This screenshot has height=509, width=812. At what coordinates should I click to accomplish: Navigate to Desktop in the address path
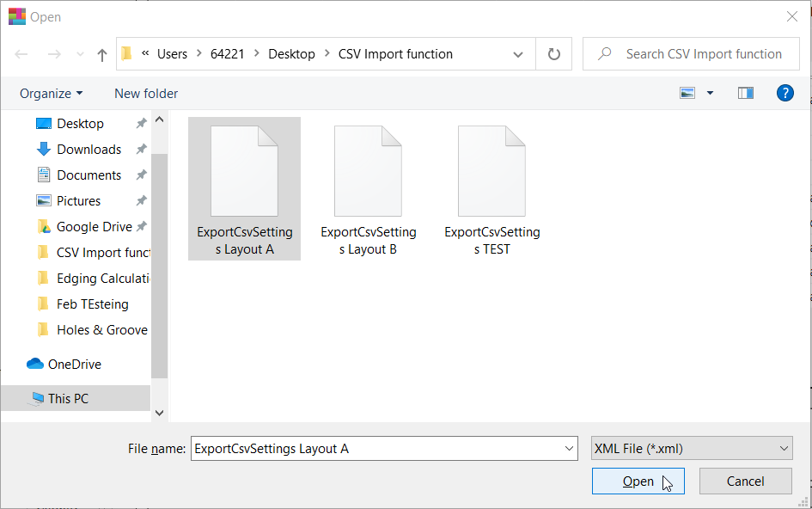pyautogui.click(x=291, y=54)
